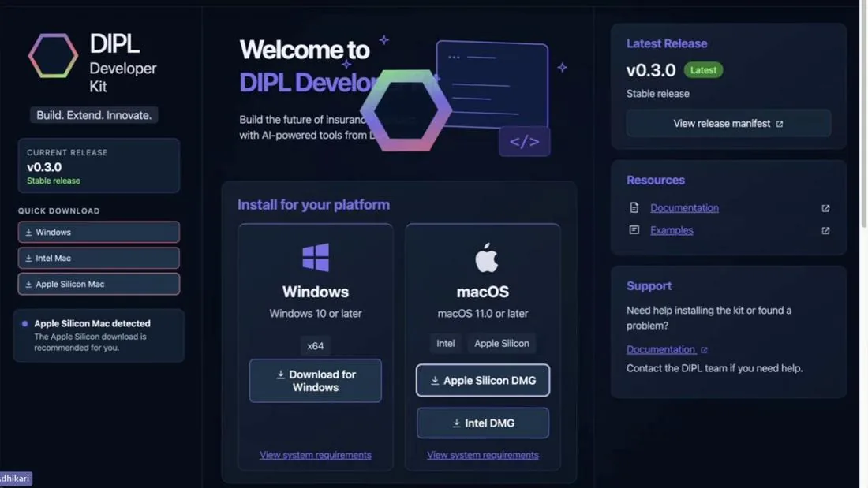Screen dimensions: 868x488
Task: Click the Apple Silicon architecture tag
Action: [502, 344]
